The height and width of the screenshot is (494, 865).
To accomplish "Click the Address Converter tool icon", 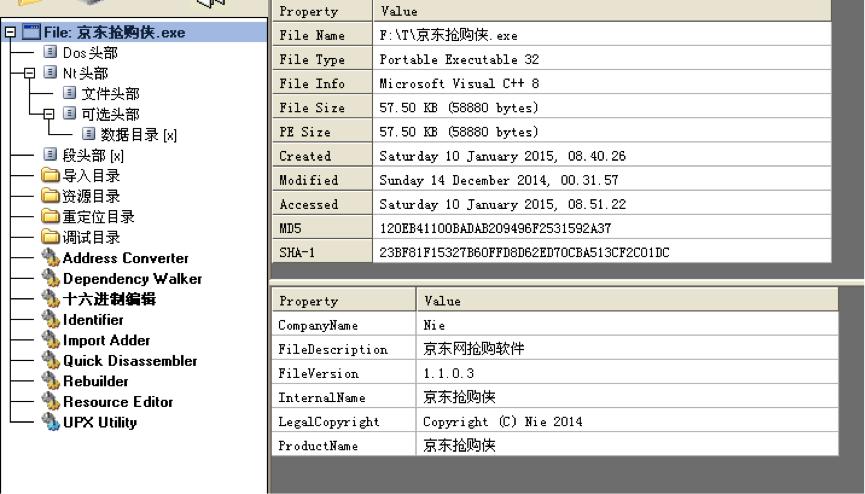I will click(x=50, y=258).
